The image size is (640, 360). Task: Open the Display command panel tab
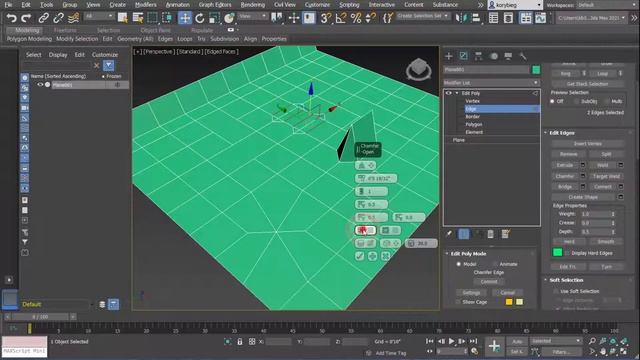click(508, 56)
